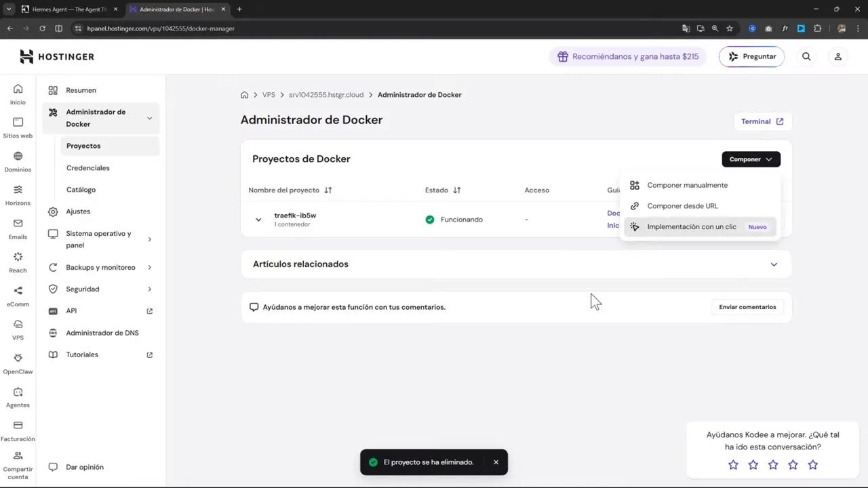The height and width of the screenshot is (488, 868).
Task: Rate the conversation with the first star
Action: point(733,465)
